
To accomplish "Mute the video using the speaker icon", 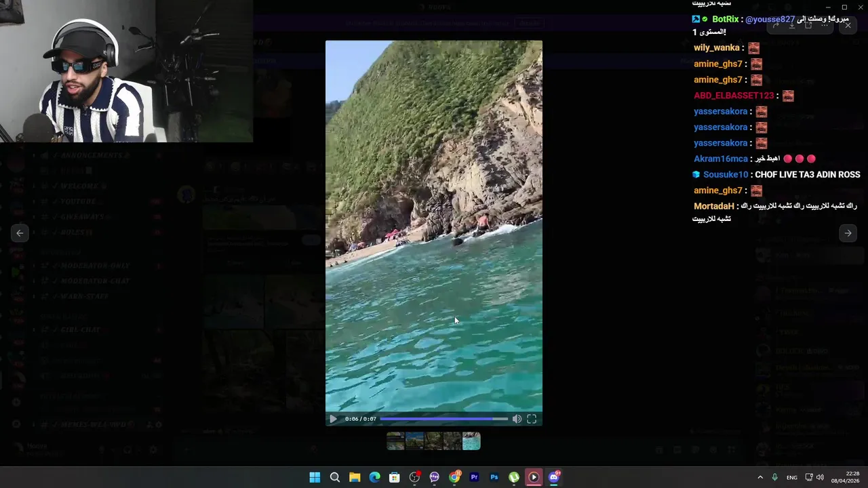I will tap(517, 419).
